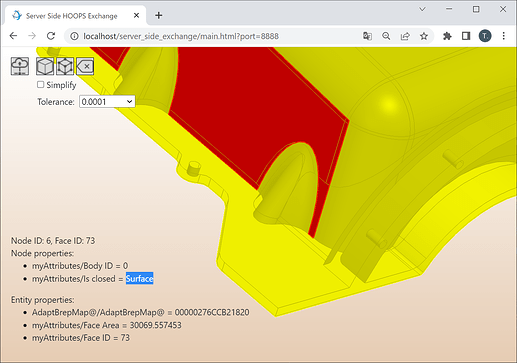Click the delete/clear model icon
Screen dimensions: 517x363
tap(85, 66)
